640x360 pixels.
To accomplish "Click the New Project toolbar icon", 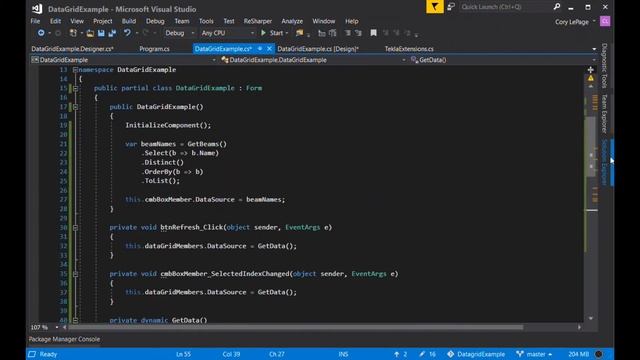I will (x=73, y=33).
